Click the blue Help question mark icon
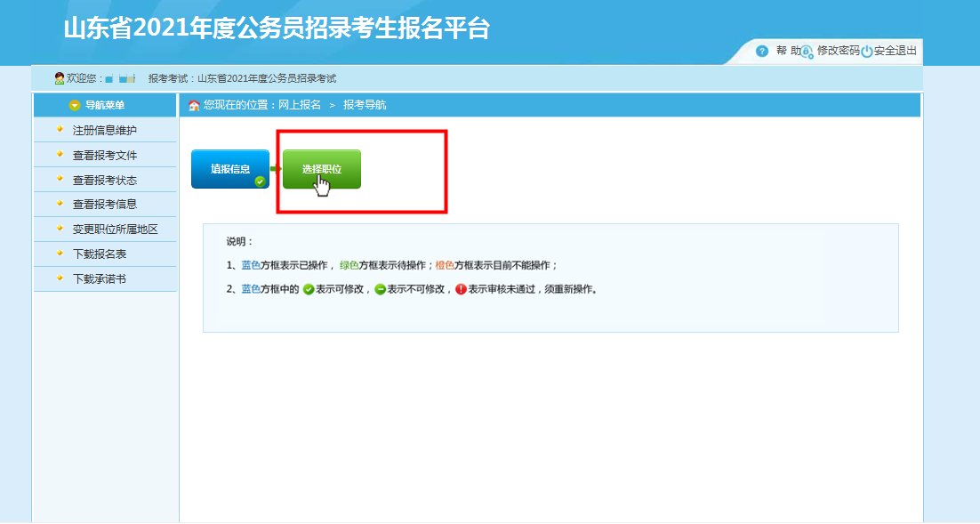Viewport: 980px width, 524px height. pyautogui.click(x=761, y=52)
